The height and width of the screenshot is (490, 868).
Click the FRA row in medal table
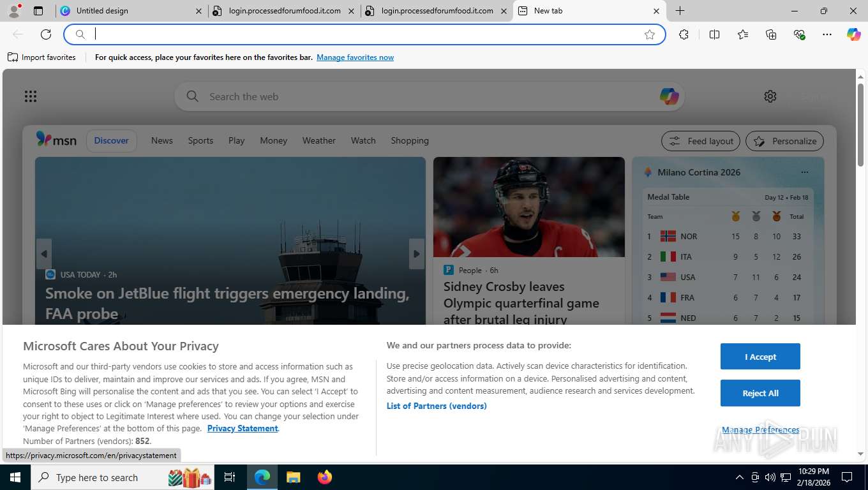click(x=728, y=297)
